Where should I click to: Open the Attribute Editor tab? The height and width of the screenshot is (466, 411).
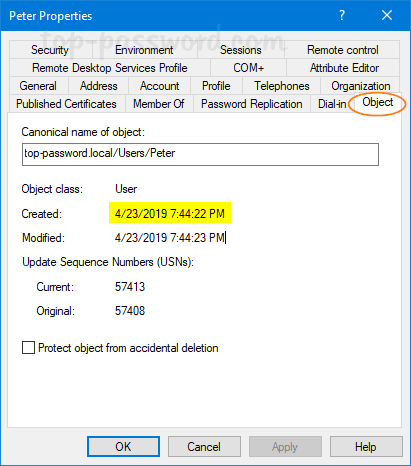pos(343,68)
